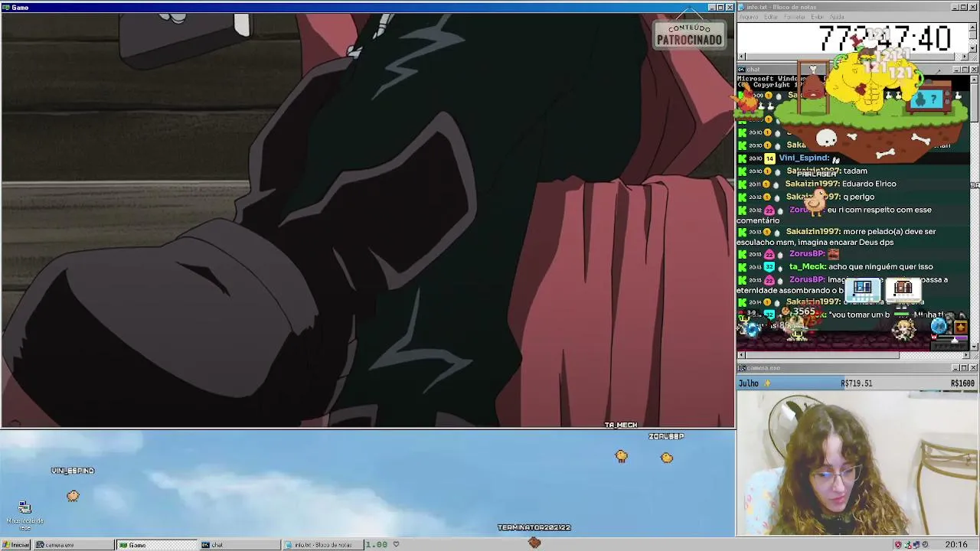Open the Ajuda menu in Notepad

click(x=837, y=17)
